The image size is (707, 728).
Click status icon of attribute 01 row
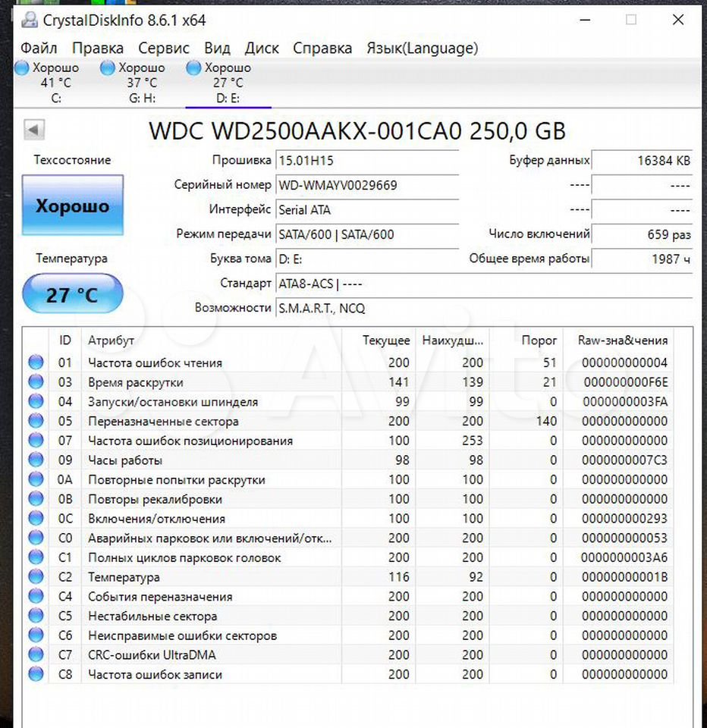[x=36, y=362]
